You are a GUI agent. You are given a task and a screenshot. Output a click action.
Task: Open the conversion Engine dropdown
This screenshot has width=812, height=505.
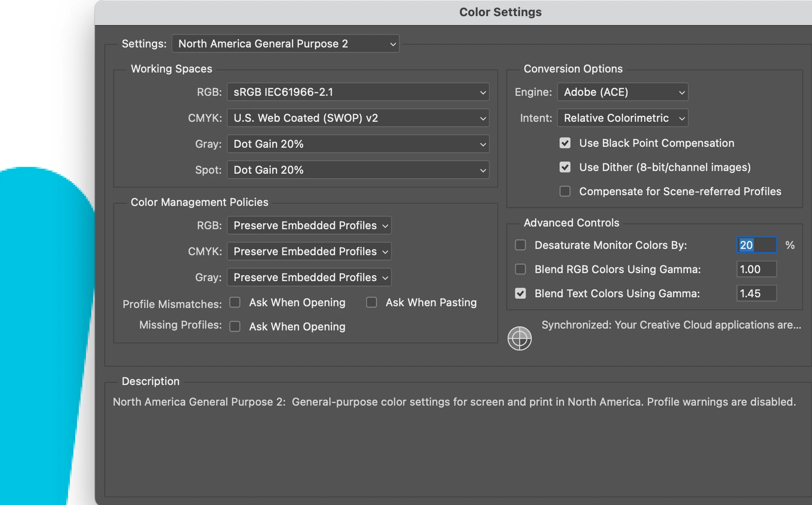point(623,92)
